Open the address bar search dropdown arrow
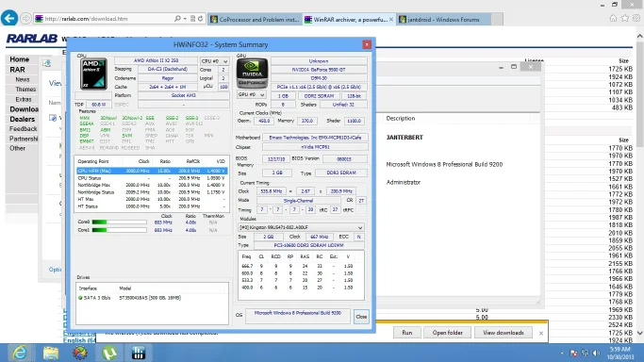The image size is (644, 362). 185,19
